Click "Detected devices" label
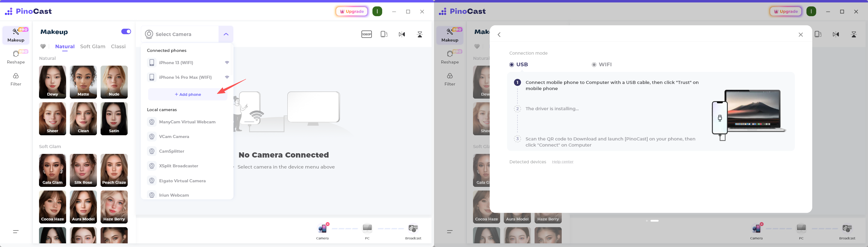This screenshot has width=868, height=247. click(x=528, y=162)
